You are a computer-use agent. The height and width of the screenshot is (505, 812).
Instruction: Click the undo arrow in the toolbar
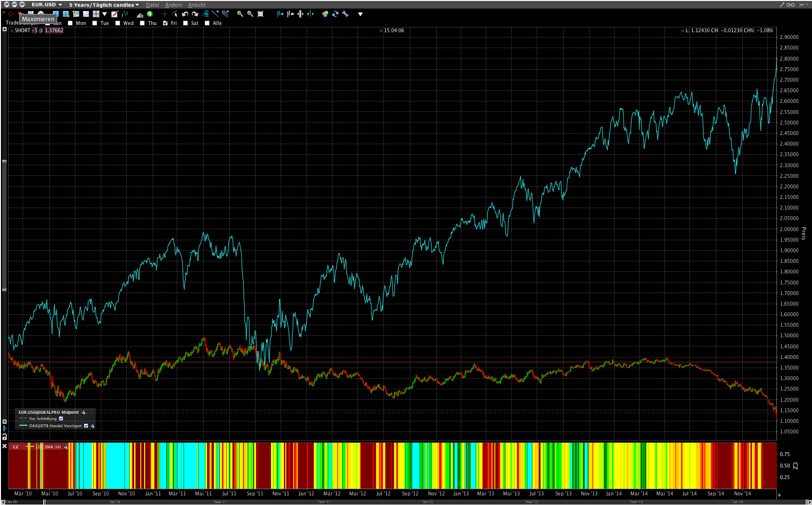[185, 14]
